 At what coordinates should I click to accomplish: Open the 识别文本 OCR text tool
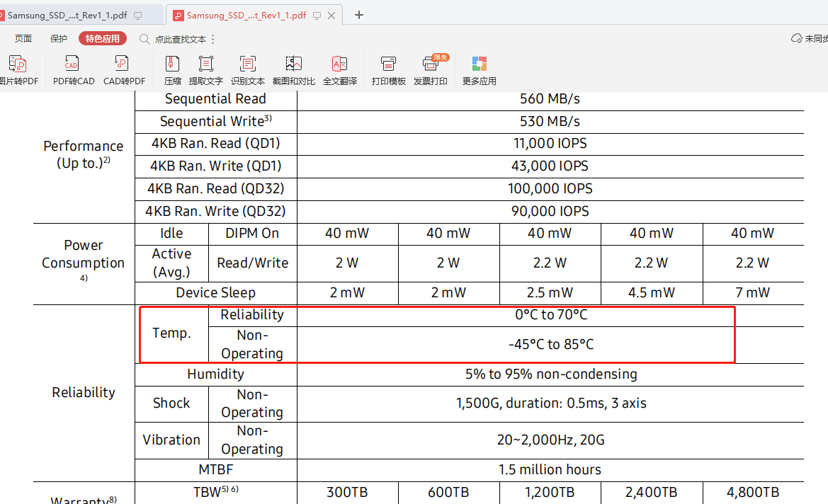pos(248,70)
